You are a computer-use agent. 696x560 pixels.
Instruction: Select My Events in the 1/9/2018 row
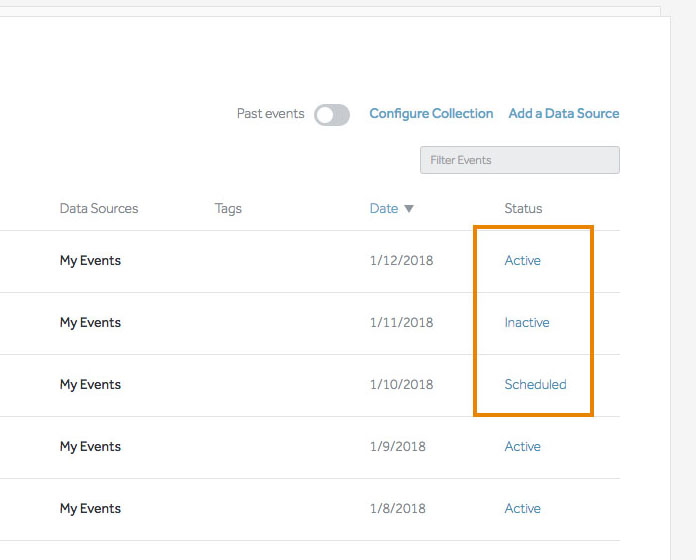(x=90, y=447)
